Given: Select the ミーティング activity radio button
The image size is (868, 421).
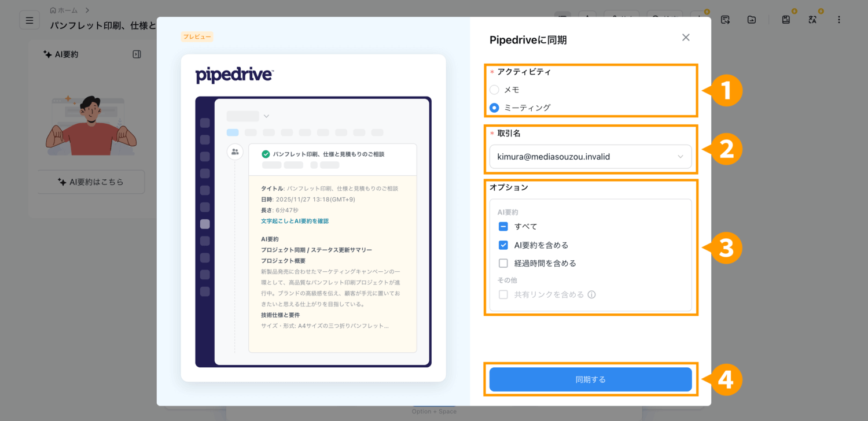Looking at the screenshot, I should 494,108.
